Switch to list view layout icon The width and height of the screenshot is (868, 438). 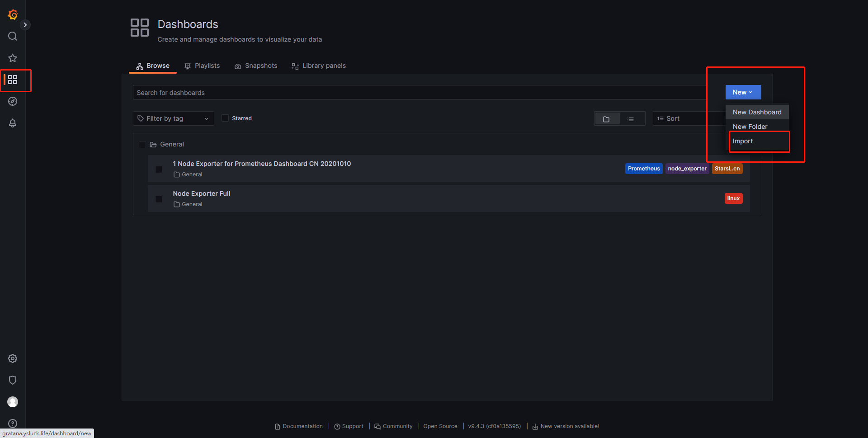click(x=631, y=119)
